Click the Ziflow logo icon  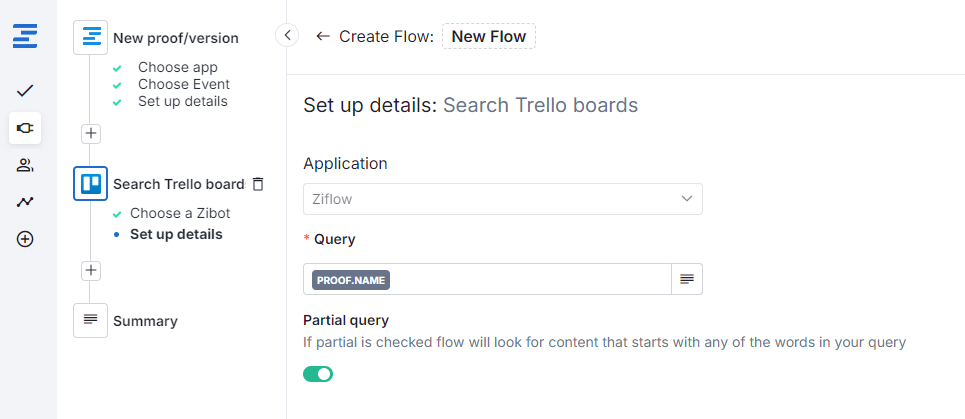(25, 37)
